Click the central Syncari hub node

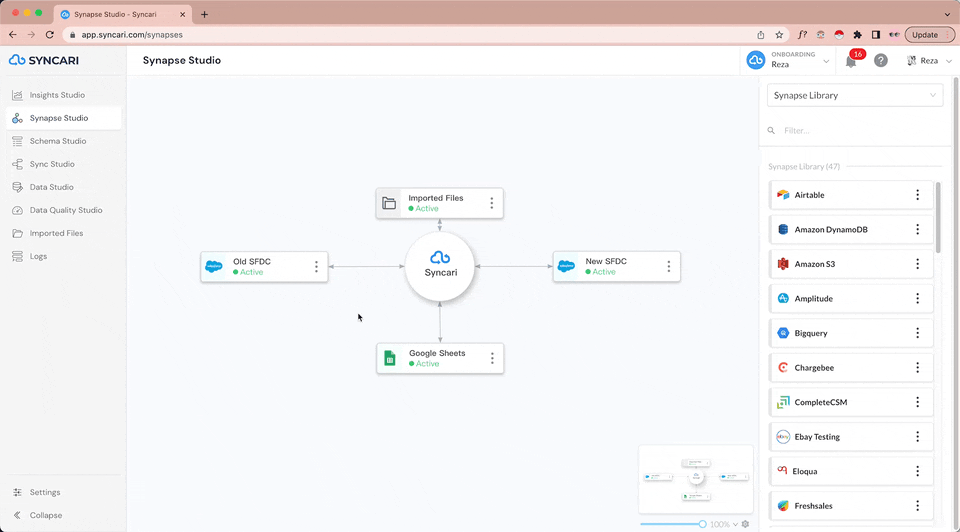[440, 266]
